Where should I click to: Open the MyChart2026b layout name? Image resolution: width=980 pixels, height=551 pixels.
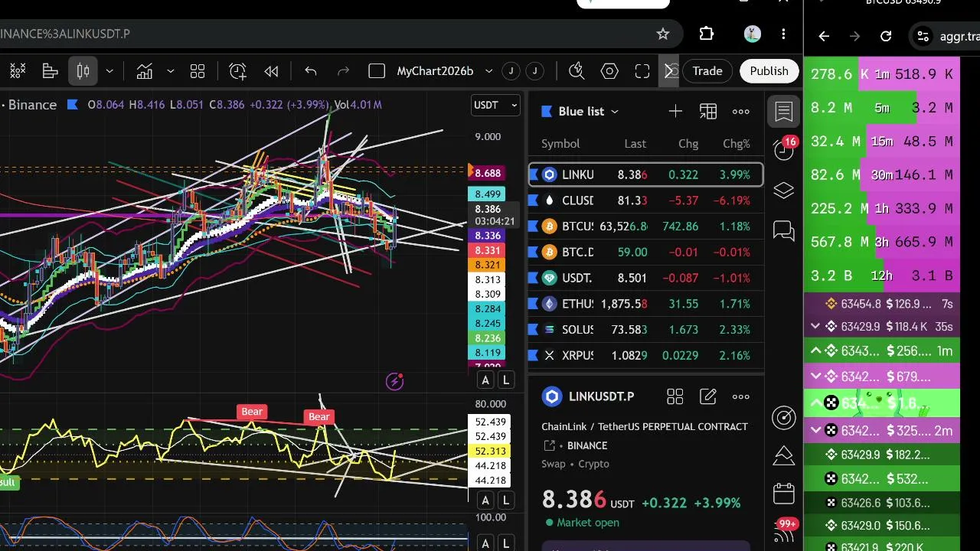pyautogui.click(x=435, y=71)
